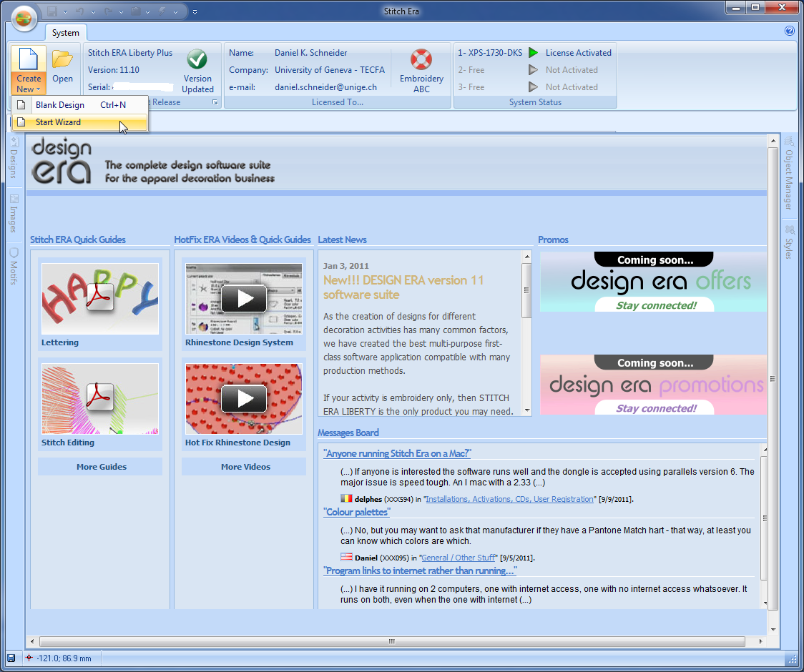This screenshot has width=804, height=672.
Task: Expand the Create New dropdown label
Action: 28,84
